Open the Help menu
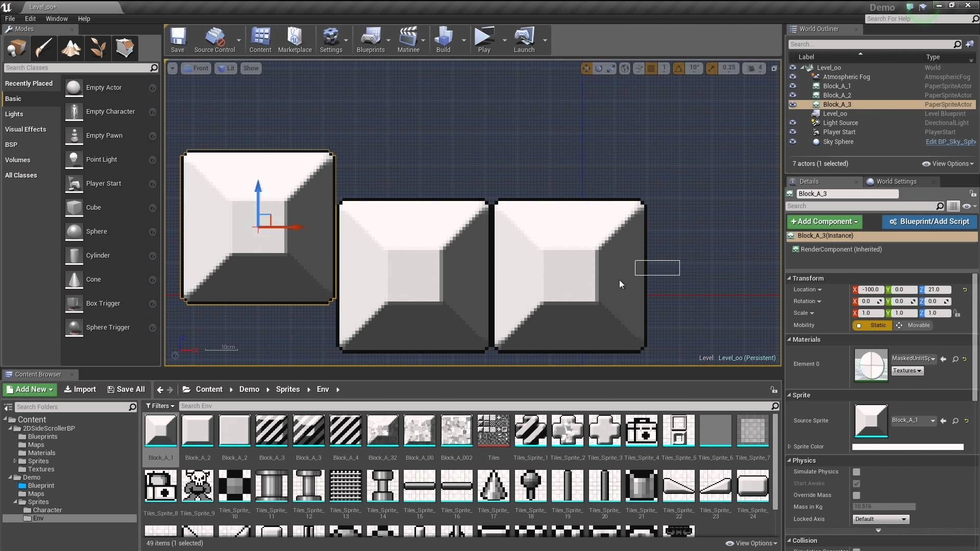The image size is (980, 551). coord(84,19)
